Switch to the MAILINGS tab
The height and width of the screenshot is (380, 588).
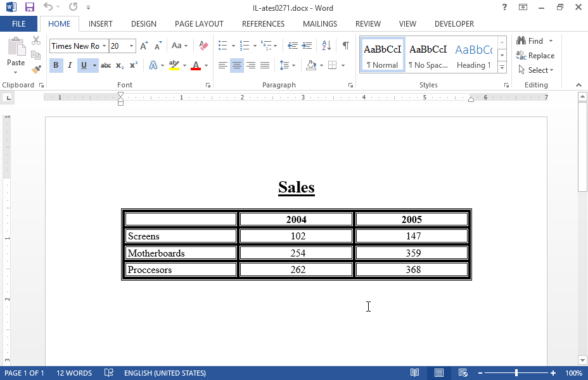click(320, 24)
